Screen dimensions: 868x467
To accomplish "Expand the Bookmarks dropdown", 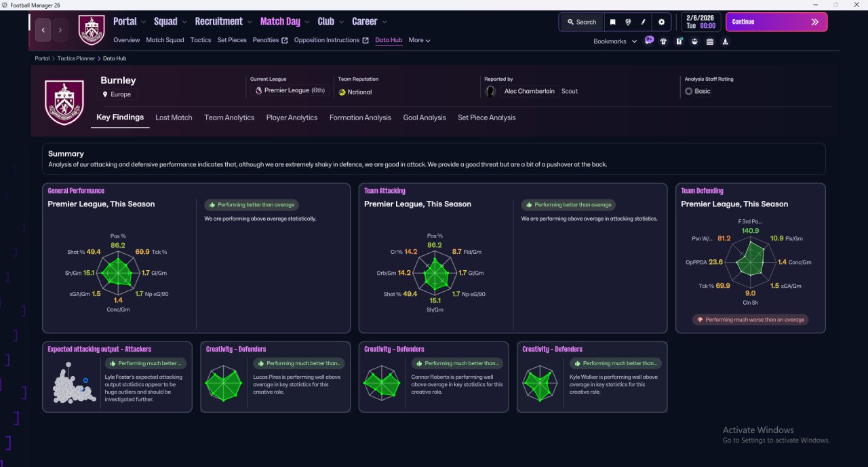I will 615,41.
